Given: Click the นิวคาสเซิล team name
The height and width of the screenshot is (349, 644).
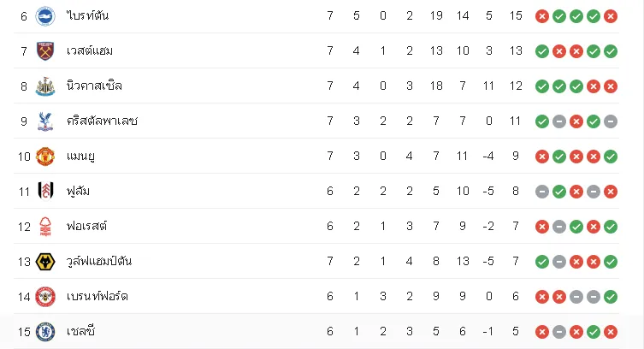Looking at the screenshot, I should (x=94, y=86).
